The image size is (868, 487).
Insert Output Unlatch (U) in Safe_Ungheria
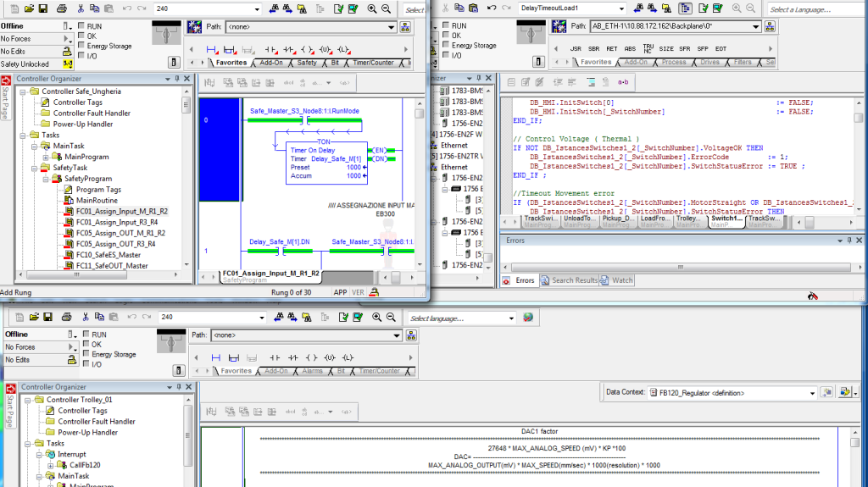325,49
